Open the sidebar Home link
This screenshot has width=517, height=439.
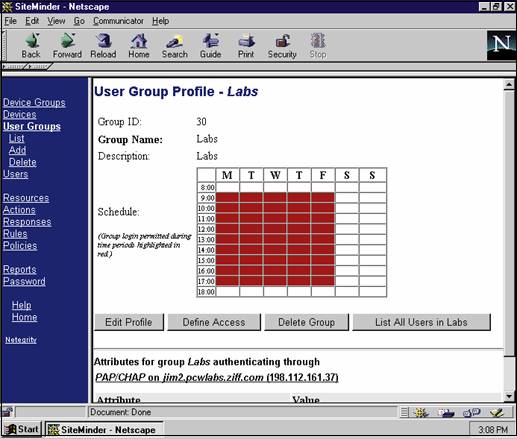click(24, 317)
